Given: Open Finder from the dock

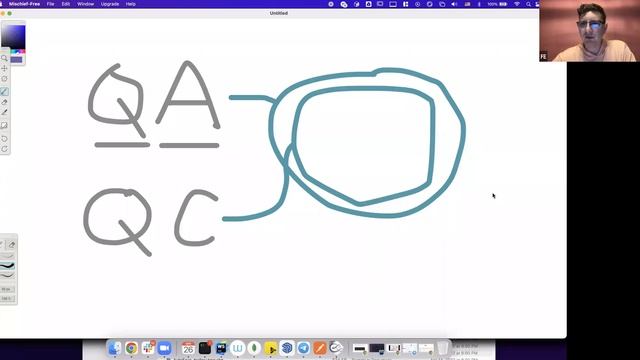Looking at the screenshot, I should pos(115,348).
